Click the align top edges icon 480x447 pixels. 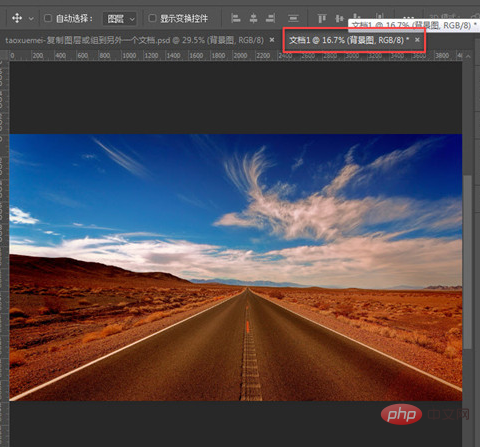pyautogui.click(x=322, y=18)
